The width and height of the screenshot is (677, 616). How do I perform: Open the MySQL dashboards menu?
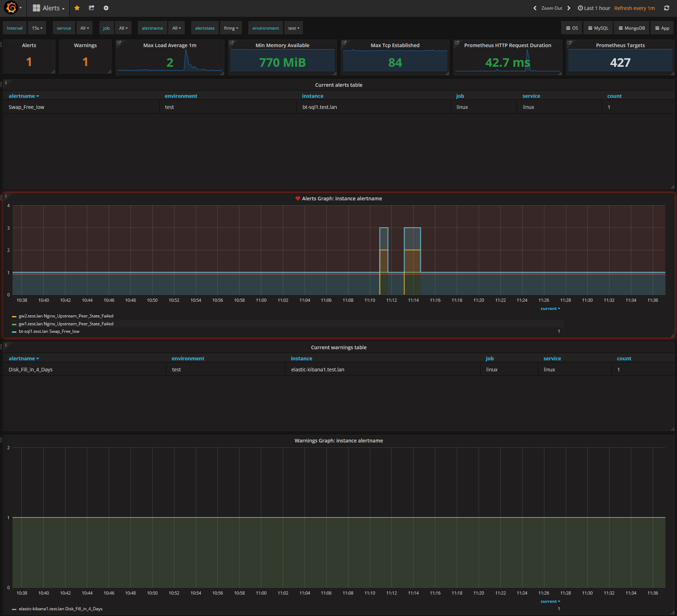tap(598, 28)
